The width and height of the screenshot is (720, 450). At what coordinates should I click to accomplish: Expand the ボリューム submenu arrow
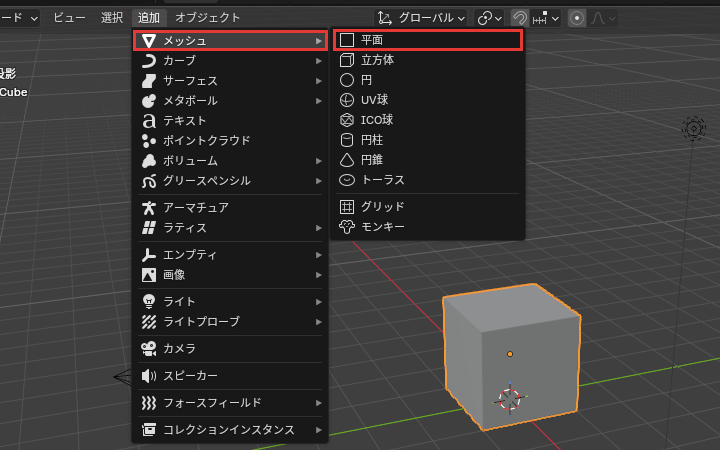(x=319, y=161)
